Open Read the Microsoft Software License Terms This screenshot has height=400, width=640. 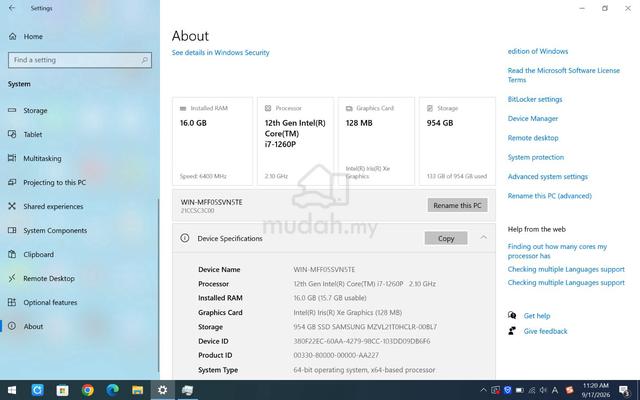click(x=564, y=75)
